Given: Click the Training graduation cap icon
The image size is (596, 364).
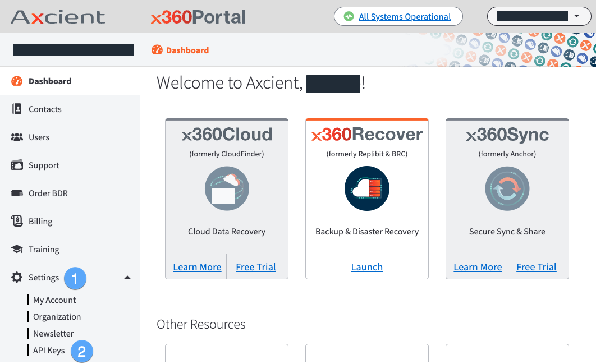Looking at the screenshot, I should tap(17, 249).
